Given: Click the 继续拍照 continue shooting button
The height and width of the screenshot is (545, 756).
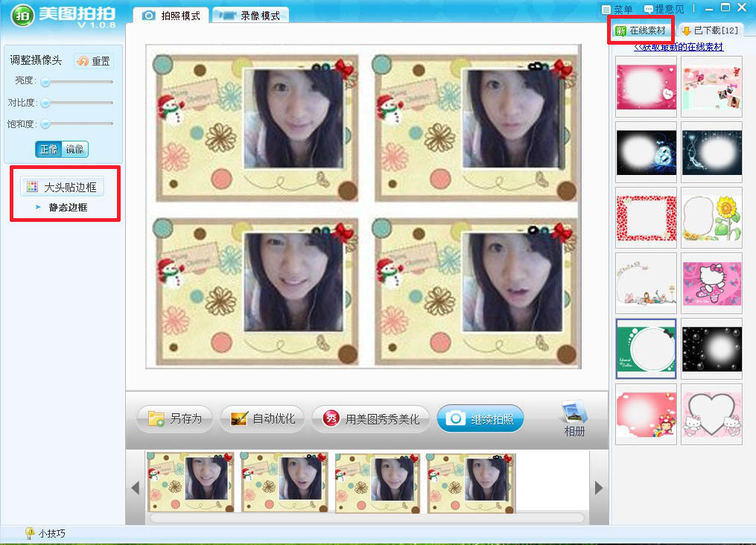Looking at the screenshot, I should (x=480, y=418).
